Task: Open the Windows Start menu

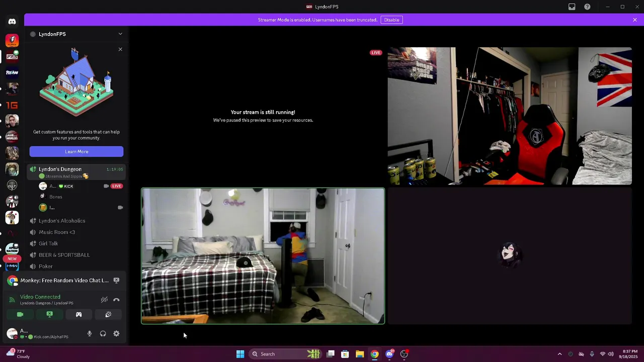Action: click(240, 354)
